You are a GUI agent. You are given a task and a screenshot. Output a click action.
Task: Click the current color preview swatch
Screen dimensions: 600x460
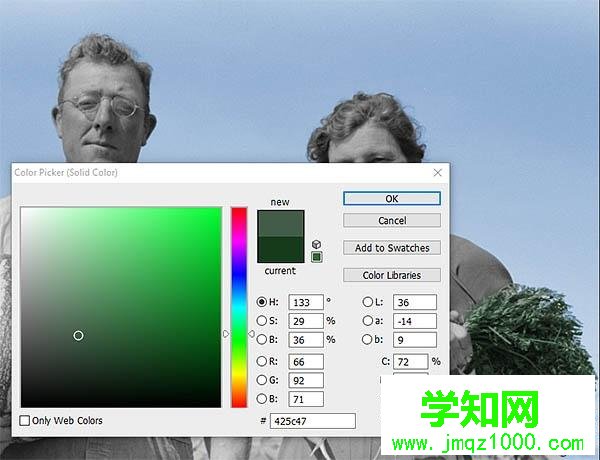tap(281, 249)
